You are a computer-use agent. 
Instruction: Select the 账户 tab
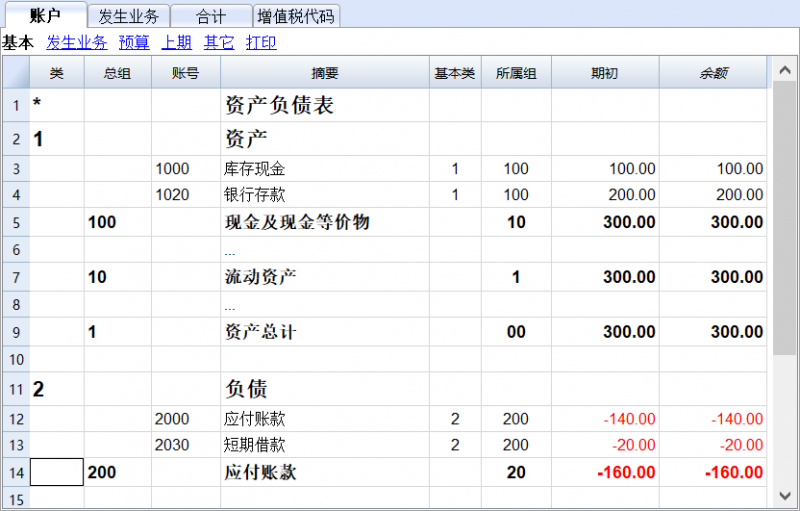45,15
